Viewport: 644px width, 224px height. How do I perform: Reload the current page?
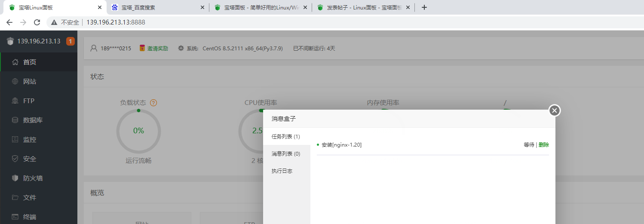click(37, 22)
